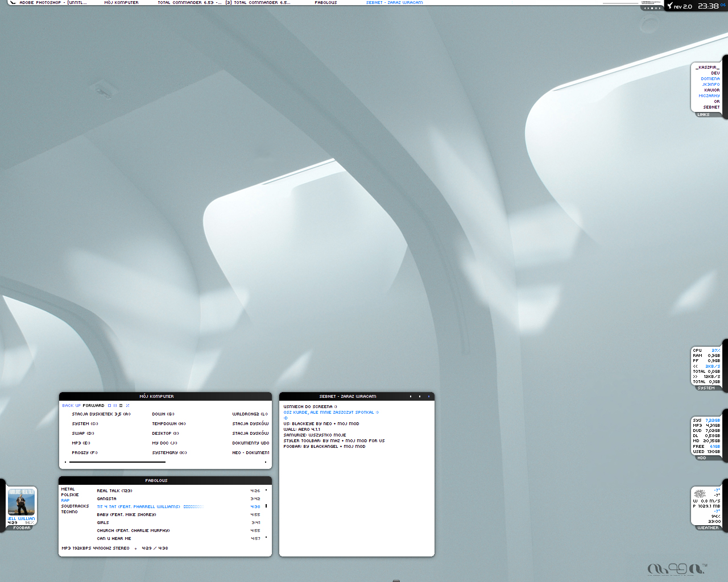This screenshot has height=582, width=728.
Task: Click the small tray icons beside rev 2.0
Action: tap(652, 8)
